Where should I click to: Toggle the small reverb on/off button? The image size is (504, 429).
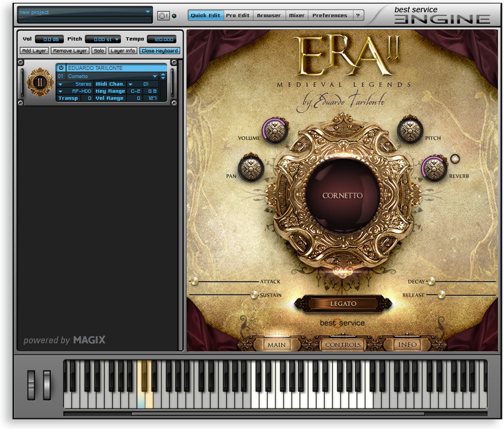(x=455, y=159)
